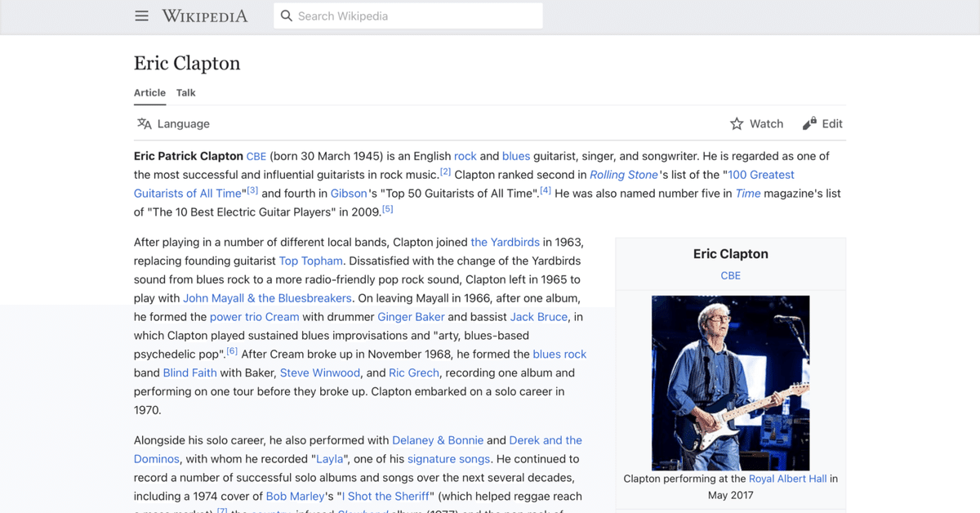Open the Yardbirds link
This screenshot has width=980, height=513.
click(x=506, y=242)
